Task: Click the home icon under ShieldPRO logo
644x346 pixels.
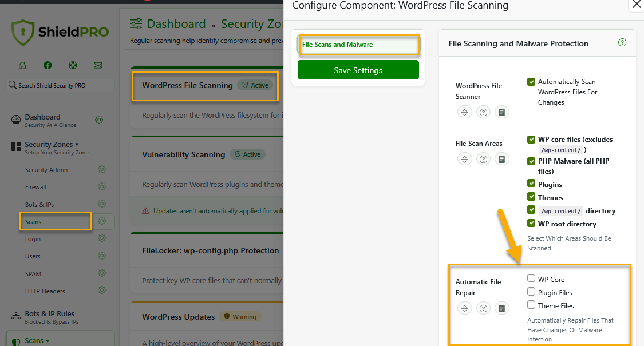Action: [22, 65]
